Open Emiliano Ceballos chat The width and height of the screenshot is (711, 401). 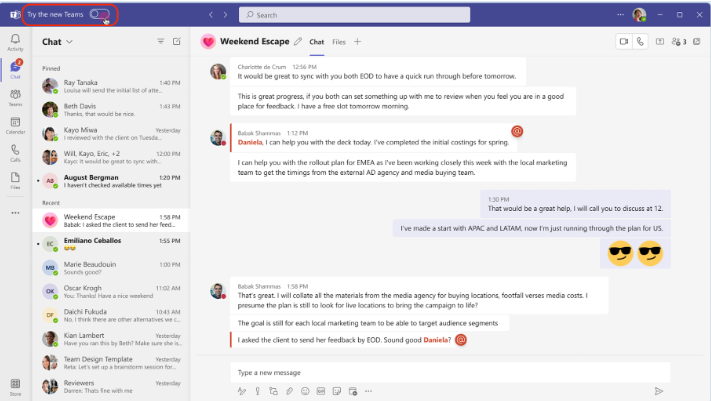click(x=111, y=244)
